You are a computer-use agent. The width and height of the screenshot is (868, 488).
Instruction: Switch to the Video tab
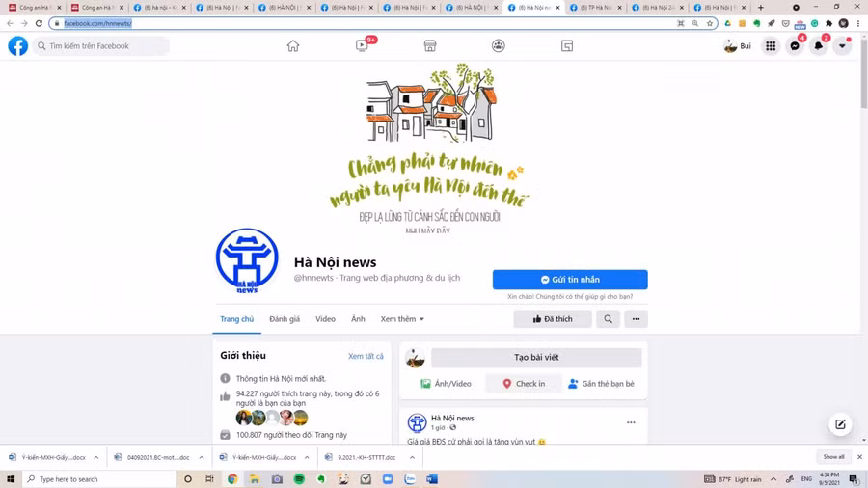(326, 318)
